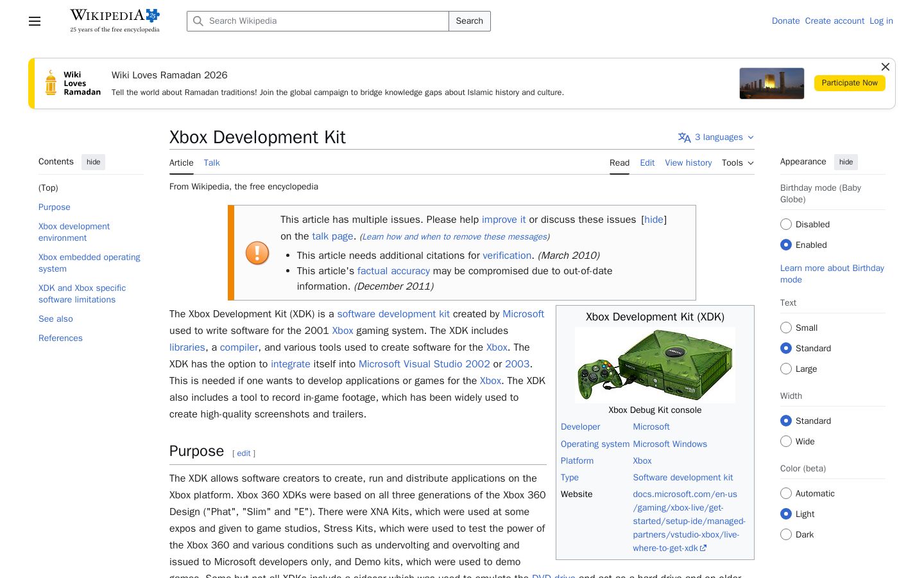This screenshot has height=578, width=924.
Task: Hide the Appearance panel
Action: click(846, 162)
